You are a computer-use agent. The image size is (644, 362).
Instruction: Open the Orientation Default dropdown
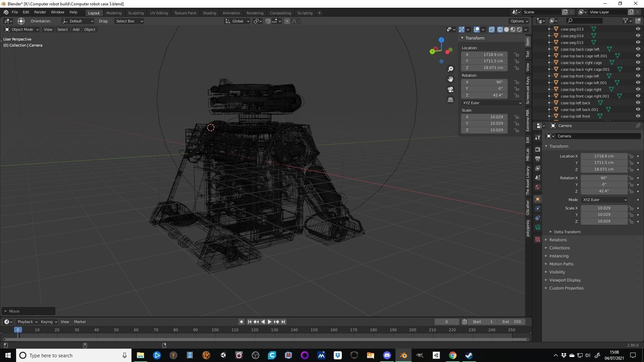click(78, 21)
